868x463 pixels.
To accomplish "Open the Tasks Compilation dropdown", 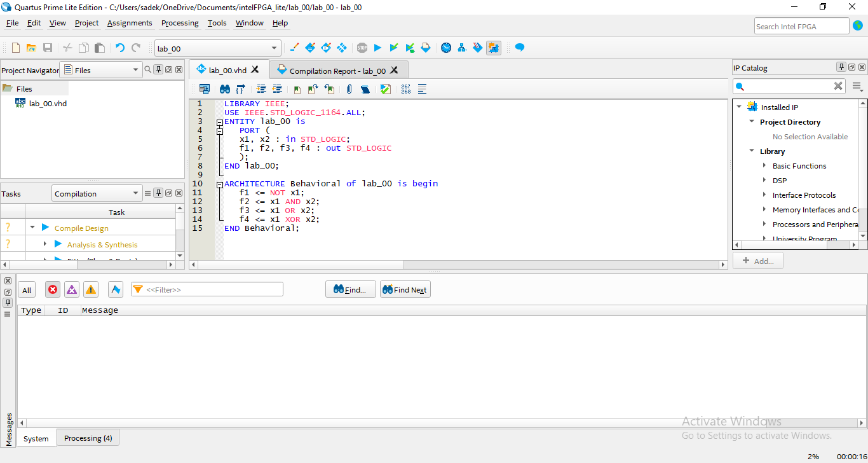I will tap(97, 194).
